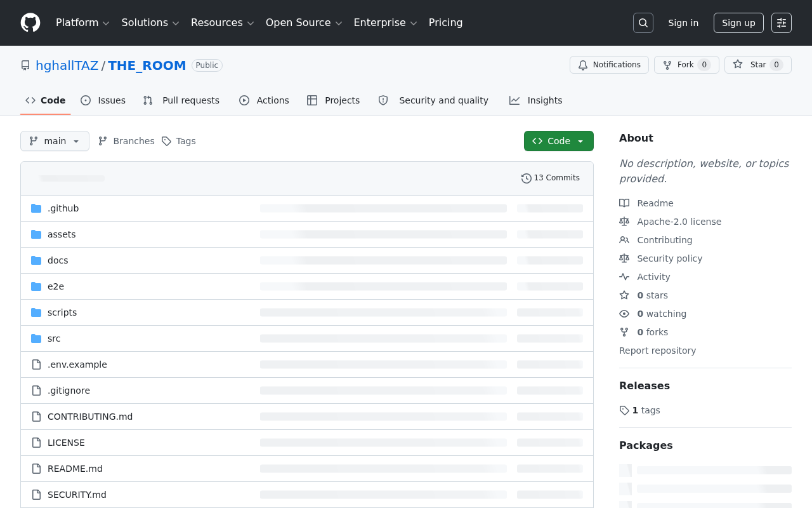Image resolution: width=812 pixels, height=508 pixels.
Task: Expand the Enterprise menu
Action: 385,23
